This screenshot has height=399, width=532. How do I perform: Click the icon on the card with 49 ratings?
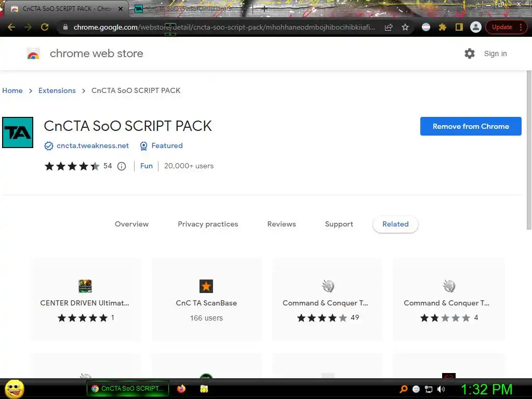tap(328, 286)
